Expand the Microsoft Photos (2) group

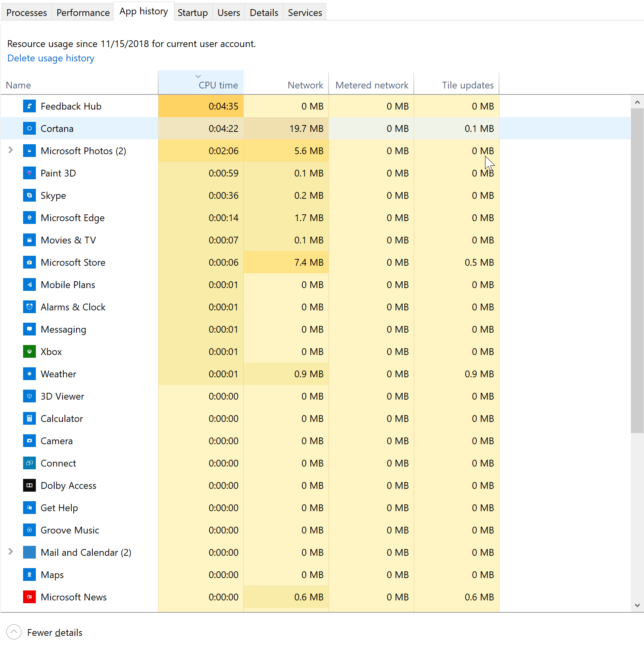point(11,150)
